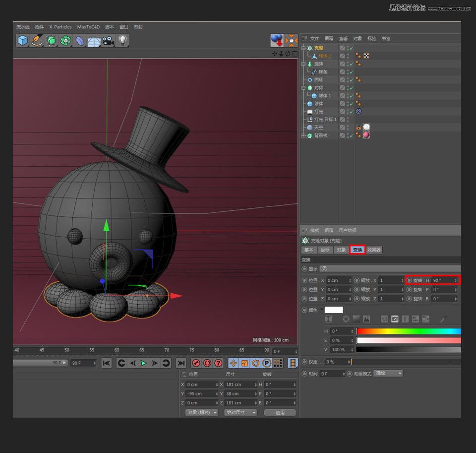Pick color with the eyedropper icon
The image size is (476, 453).
(x=444, y=319)
